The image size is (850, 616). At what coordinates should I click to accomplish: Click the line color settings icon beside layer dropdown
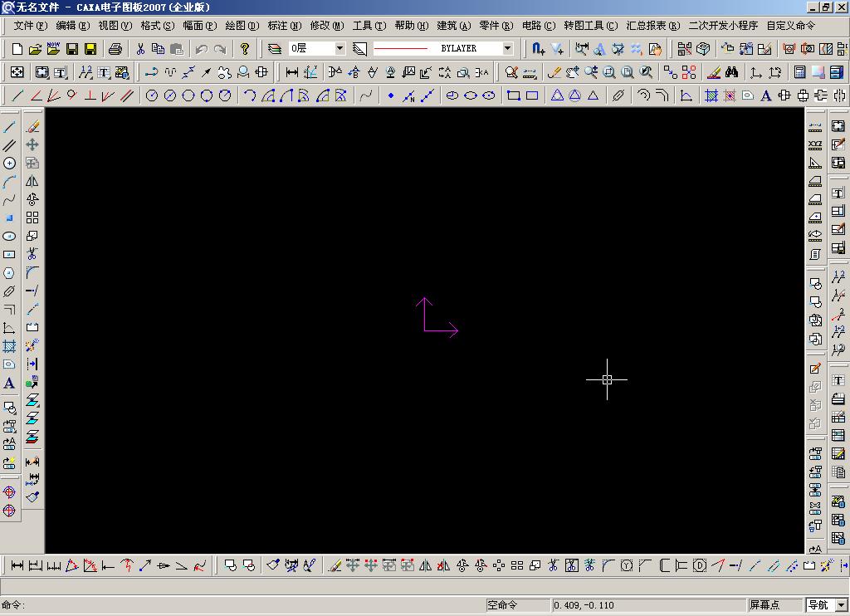pyautogui.click(x=359, y=49)
